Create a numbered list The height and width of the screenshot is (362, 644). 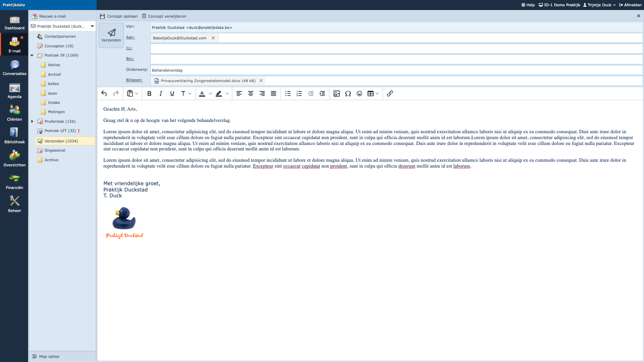[x=299, y=94]
